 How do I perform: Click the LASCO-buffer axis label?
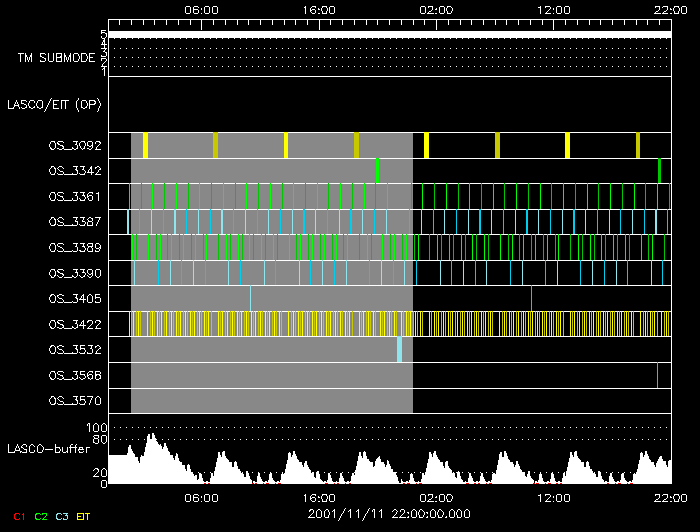[39, 448]
